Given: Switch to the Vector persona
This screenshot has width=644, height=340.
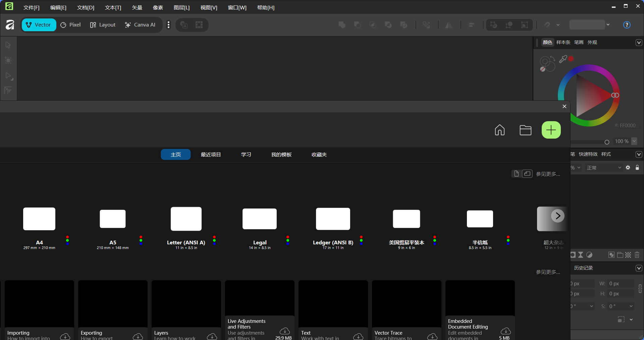Looking at the screenshot, I should click(39, 25).
